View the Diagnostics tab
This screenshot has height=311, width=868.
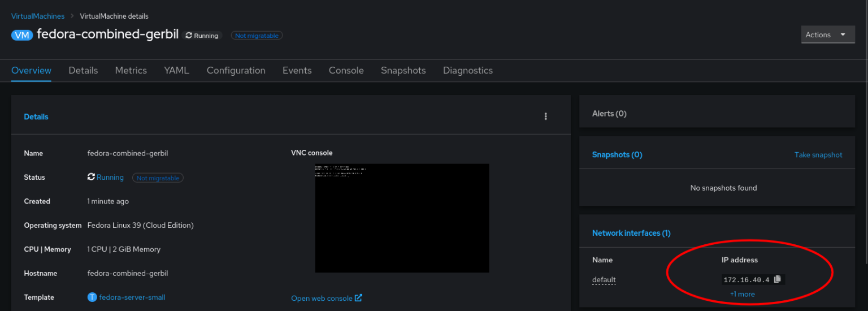click(x=467, y=71)
